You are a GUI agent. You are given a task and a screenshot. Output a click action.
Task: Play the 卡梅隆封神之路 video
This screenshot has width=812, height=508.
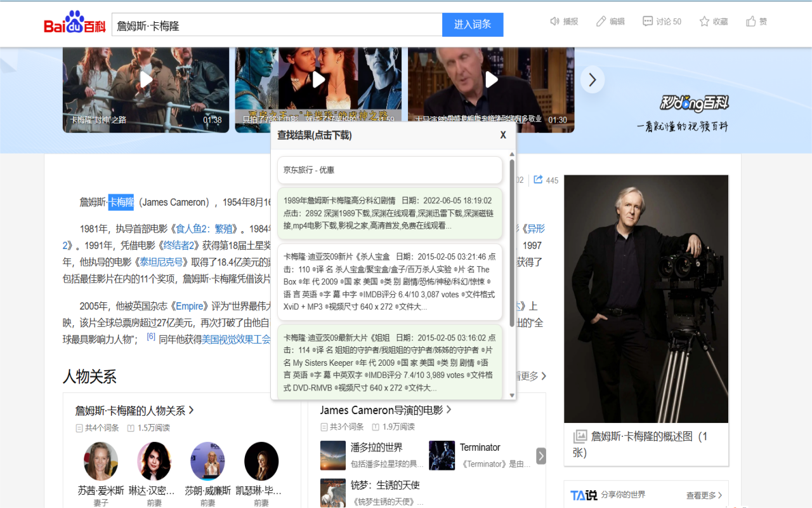tap(145, 79)
